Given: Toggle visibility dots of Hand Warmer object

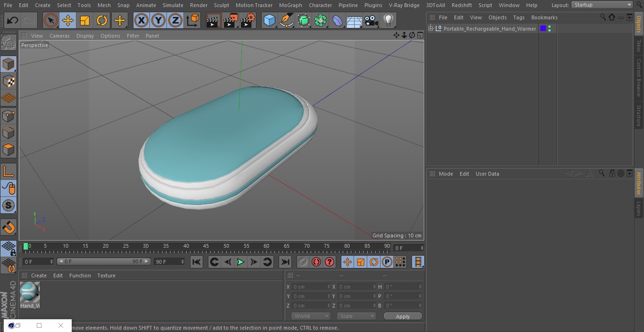Looking at the screenshot, I should point(549,29).
